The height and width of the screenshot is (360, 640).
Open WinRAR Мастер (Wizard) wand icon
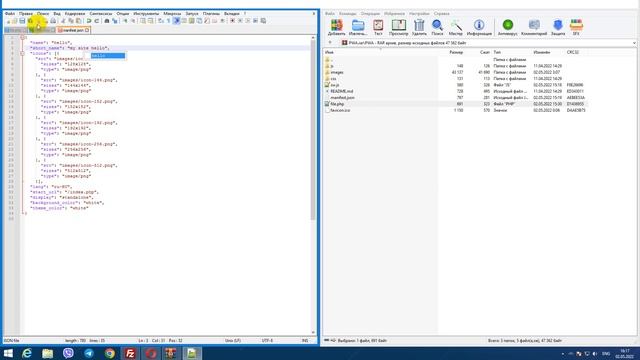click(x=456, y=27)
